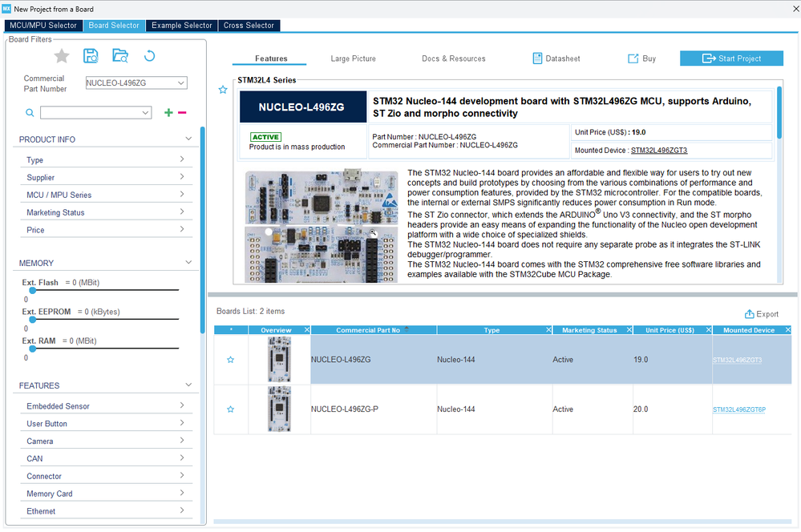Add a filter with green plus
This screenshot has width=801, height=532.
pyautogui.click(x=168, y=112)
